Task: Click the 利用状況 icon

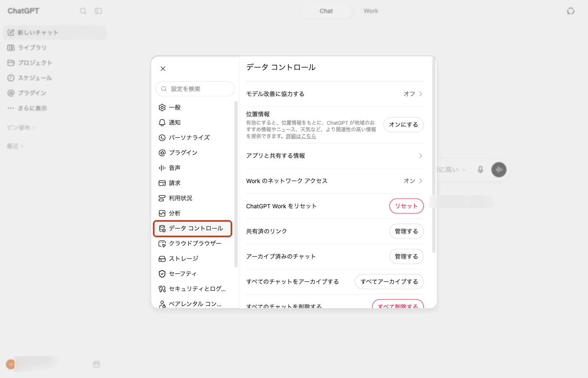Action: tap(162, 198)
